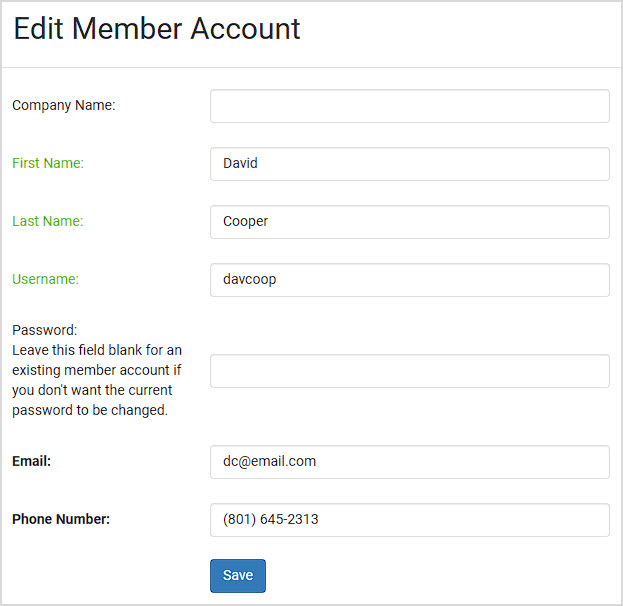Select the Phone Number input field

point(410,520)
